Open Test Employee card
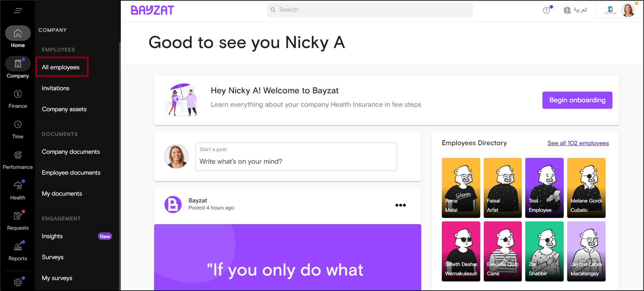The width and height of the screenshot is (644, 291). [x=544, y=188]
